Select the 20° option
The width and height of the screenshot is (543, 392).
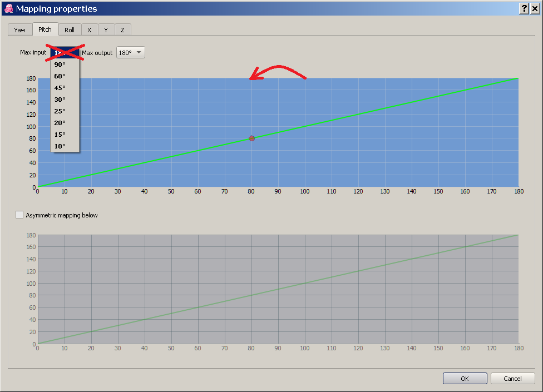pos(60,122)
